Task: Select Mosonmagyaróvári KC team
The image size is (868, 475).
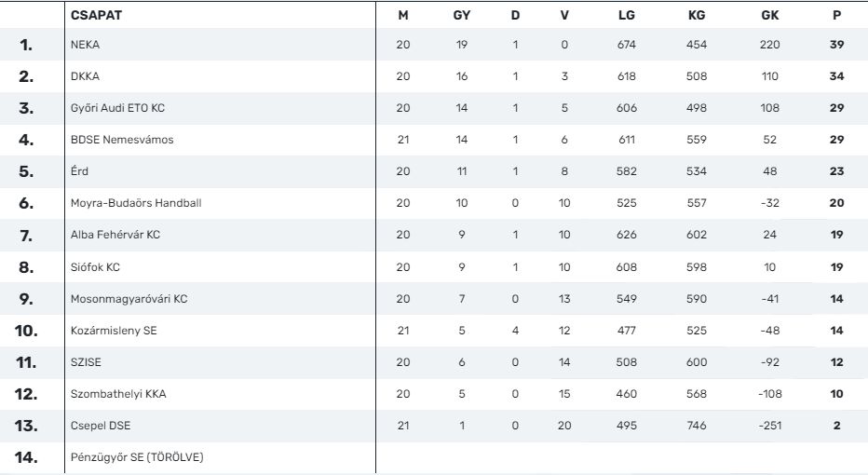Action: pyautogui.click(x=129, y=299)
